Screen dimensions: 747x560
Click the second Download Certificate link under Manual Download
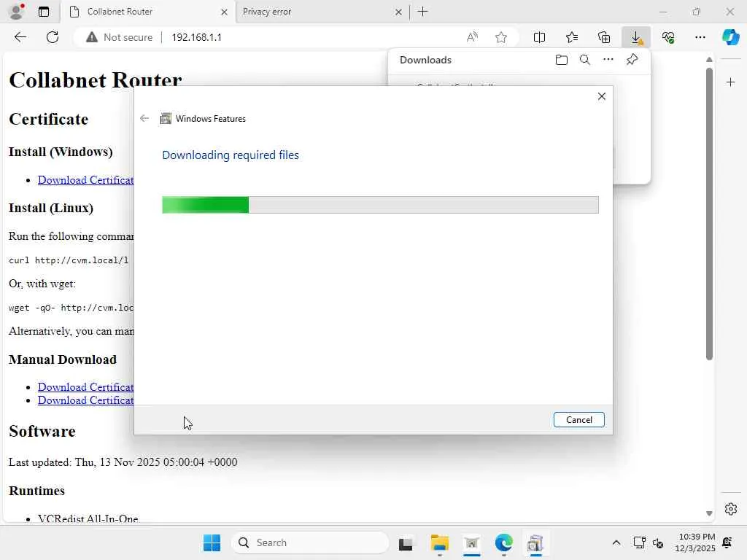tap(86, 400)
